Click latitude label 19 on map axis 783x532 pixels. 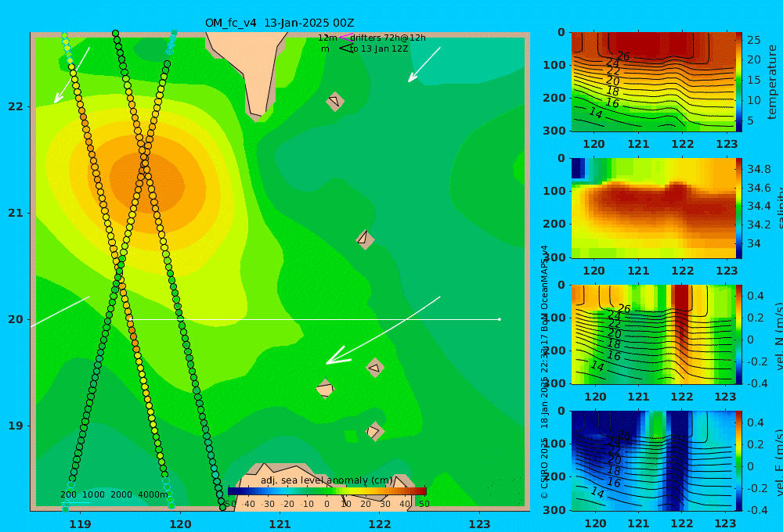[x=16, y=425]
